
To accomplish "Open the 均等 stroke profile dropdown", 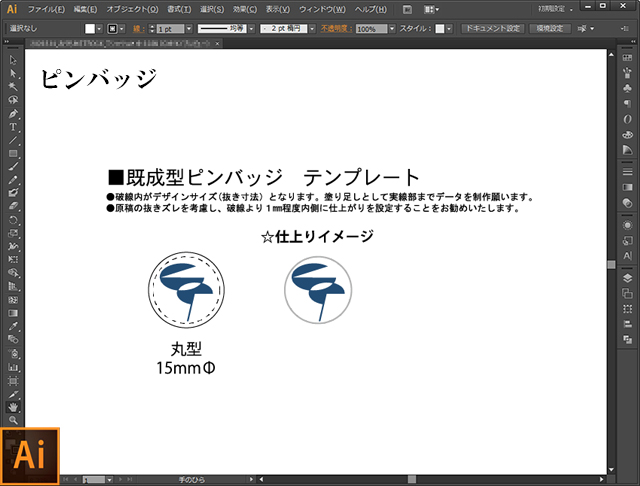I will (x=251, y=29).
